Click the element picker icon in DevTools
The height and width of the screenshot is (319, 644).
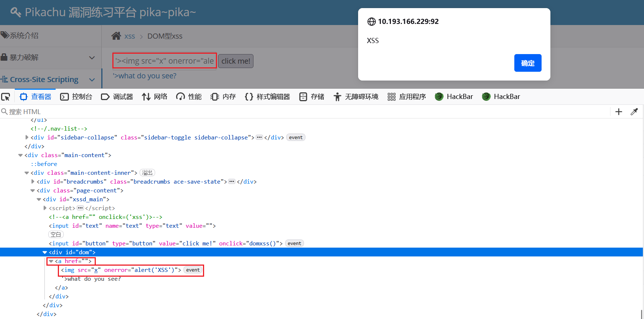(x=6, y=97)
